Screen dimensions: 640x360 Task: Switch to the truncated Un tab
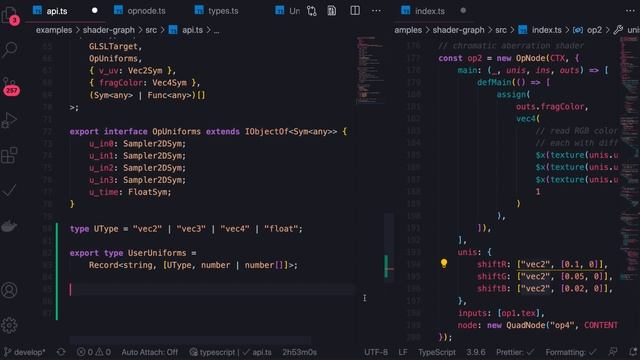tap(288, 11)
